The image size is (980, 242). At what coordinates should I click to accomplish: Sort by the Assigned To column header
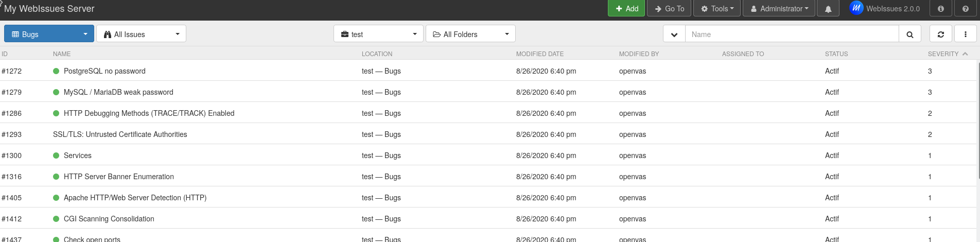click(743, 54)
